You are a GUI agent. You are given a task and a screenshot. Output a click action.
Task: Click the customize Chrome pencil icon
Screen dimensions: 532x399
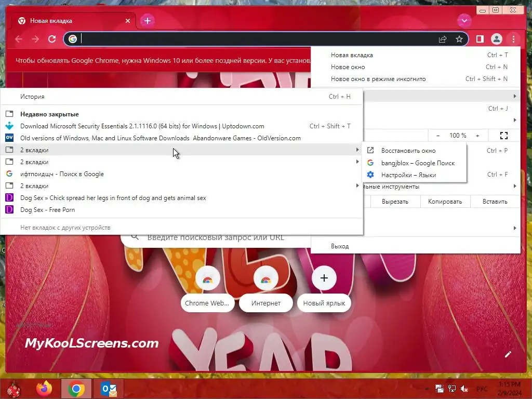click(x=508, y=354)
